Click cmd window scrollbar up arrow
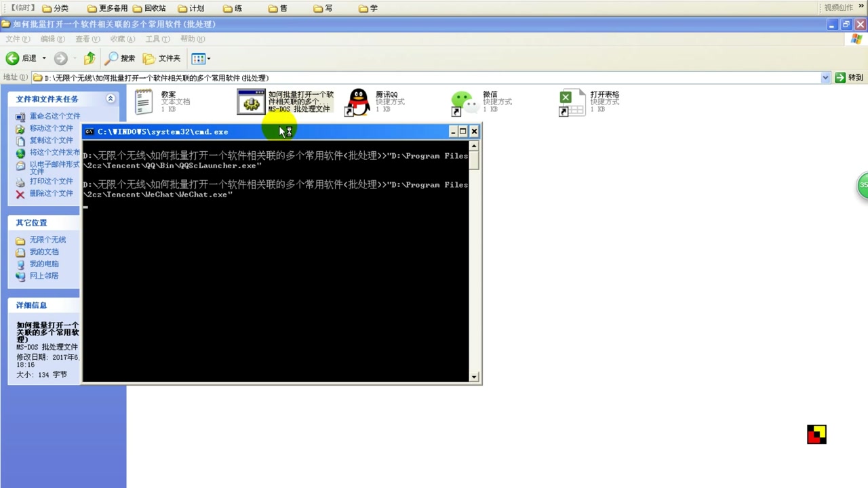This screenshot has width=868, height=488. tap(475, 146)
